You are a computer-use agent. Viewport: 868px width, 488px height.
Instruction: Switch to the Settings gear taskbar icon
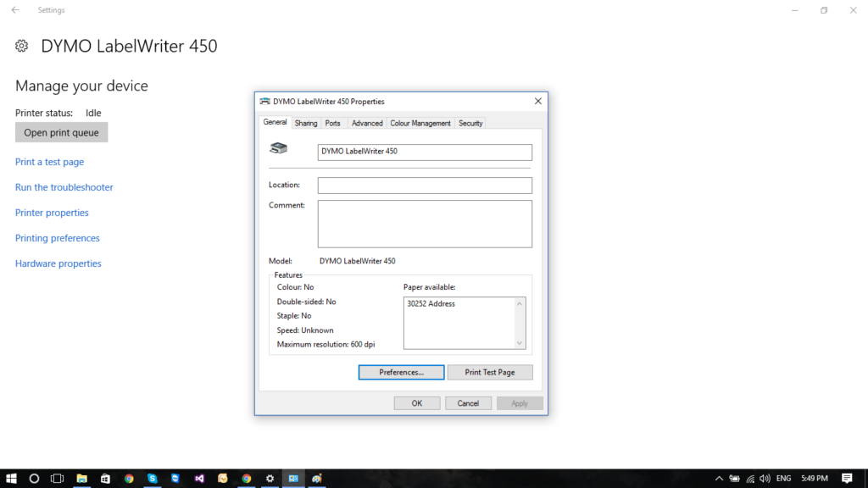tap(270, 479)
